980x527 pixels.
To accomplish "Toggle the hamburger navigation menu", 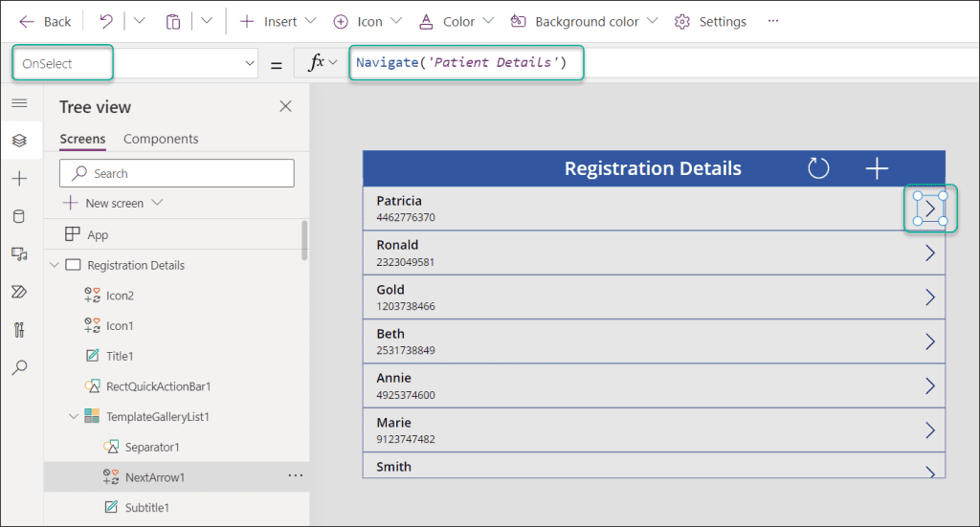I will [x=20, y=103].
